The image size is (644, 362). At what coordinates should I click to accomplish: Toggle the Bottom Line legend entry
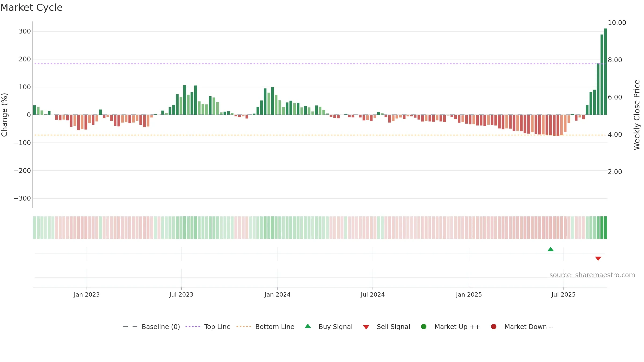[x=265, y=327]
